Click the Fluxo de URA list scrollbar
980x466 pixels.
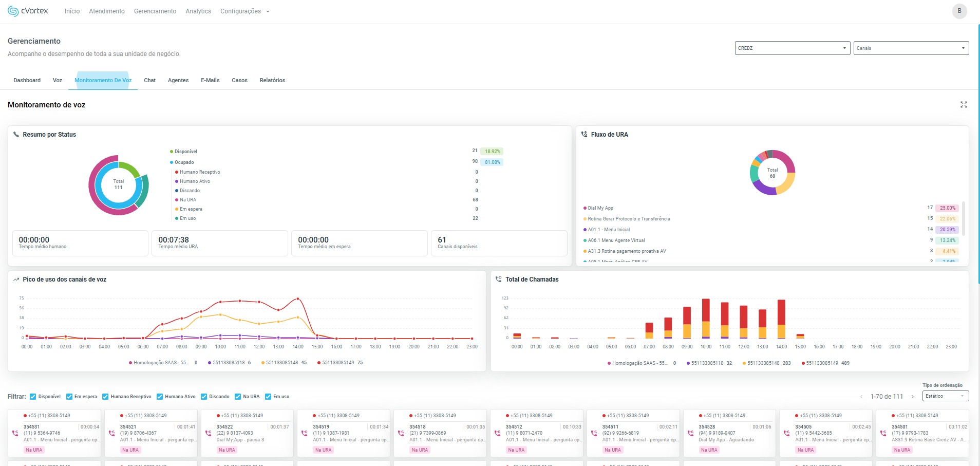coord(964,218)
